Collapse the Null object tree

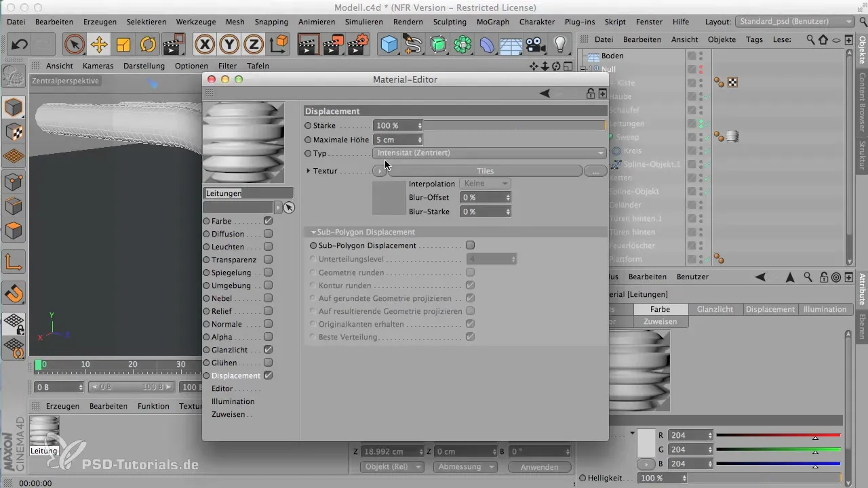click(583, 69)
